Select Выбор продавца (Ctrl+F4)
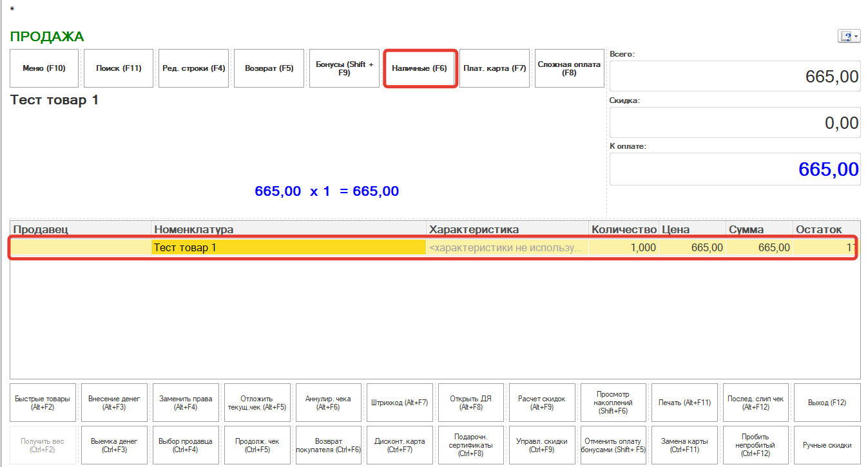Image resolution: width=868 pixels, height=467 pixels. coord(186,445)
